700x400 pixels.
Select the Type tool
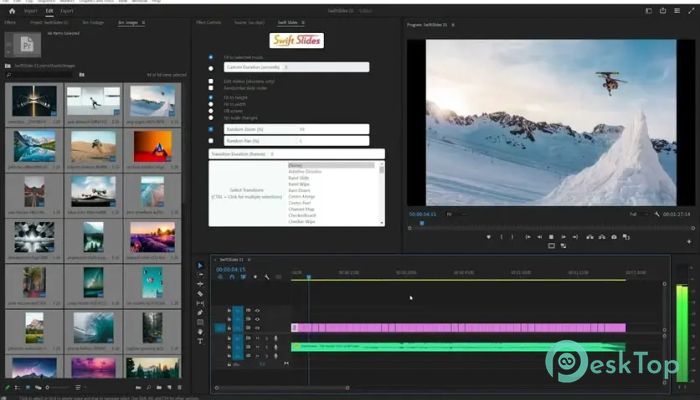[200, 341]
